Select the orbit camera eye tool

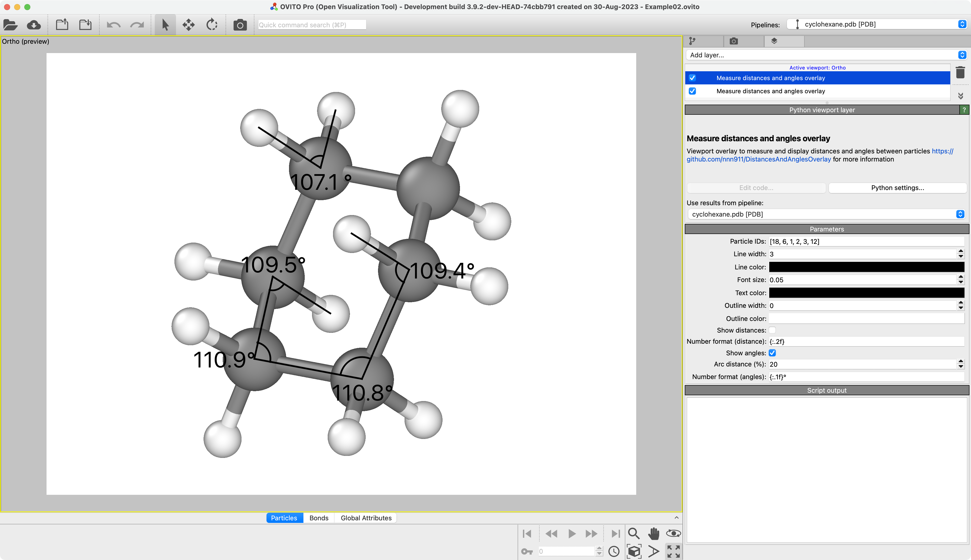click(x=673, y=533)
